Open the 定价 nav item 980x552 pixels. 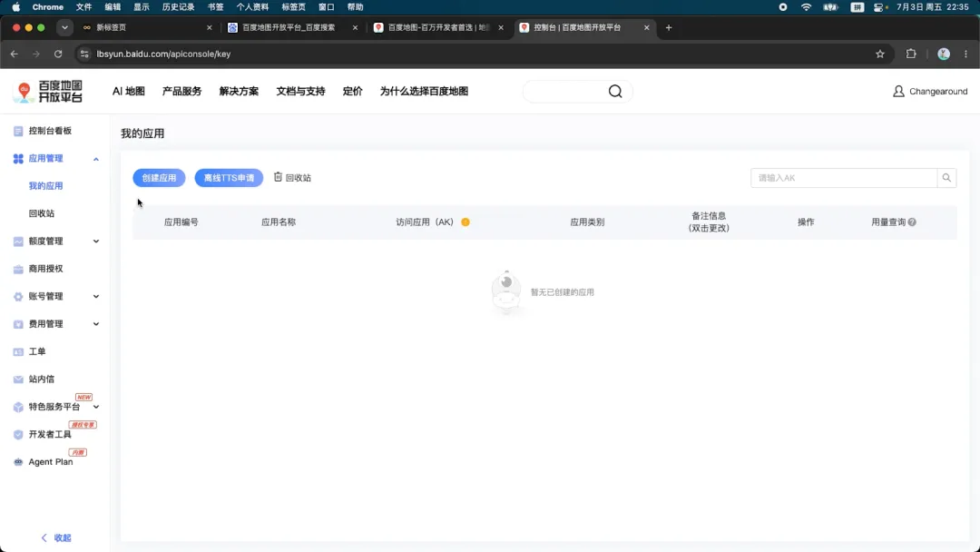click(x=352, y=92)
